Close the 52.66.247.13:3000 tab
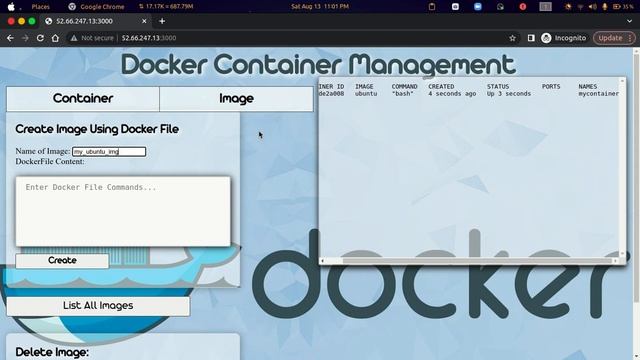This screenshot has width=640, height=360. [144, 21]
